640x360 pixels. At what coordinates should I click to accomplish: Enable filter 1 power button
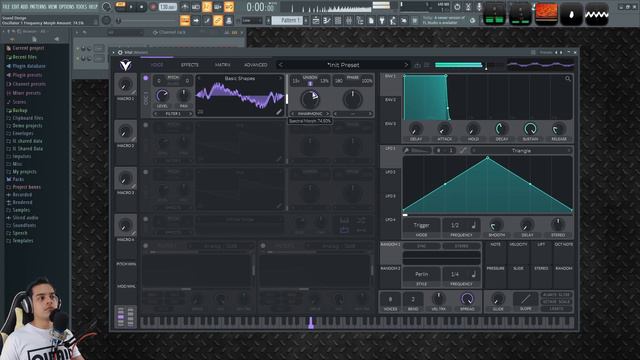coord(146,246)
